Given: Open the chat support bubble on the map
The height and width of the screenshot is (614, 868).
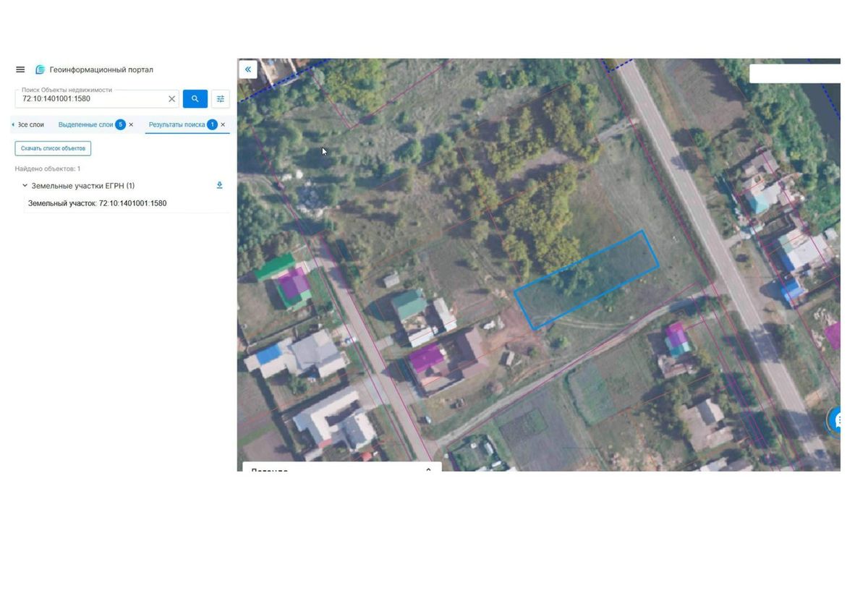Looking at the screenshot, I should tap(835, 419).
